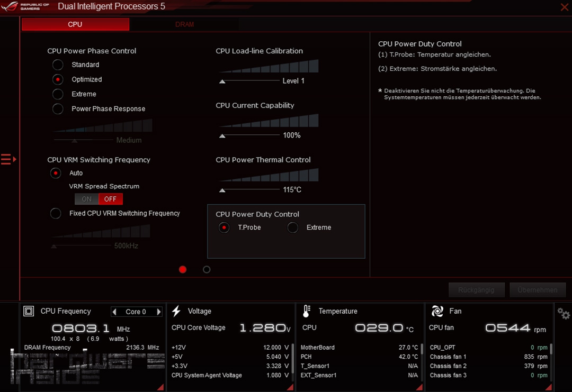This screenshot has height=392, width=572.
Task: Click the T_Sensor1 temperature row
Action: click(x=359, y=366)
